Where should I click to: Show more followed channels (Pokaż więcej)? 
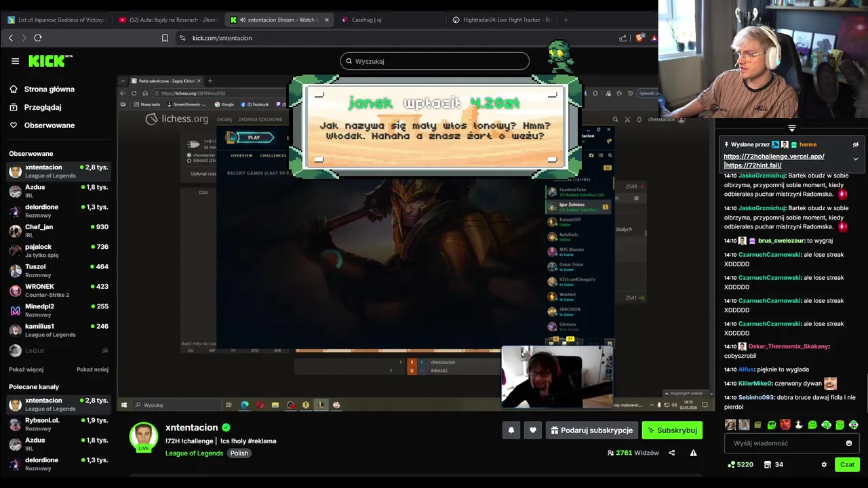[x=26, y=369]
